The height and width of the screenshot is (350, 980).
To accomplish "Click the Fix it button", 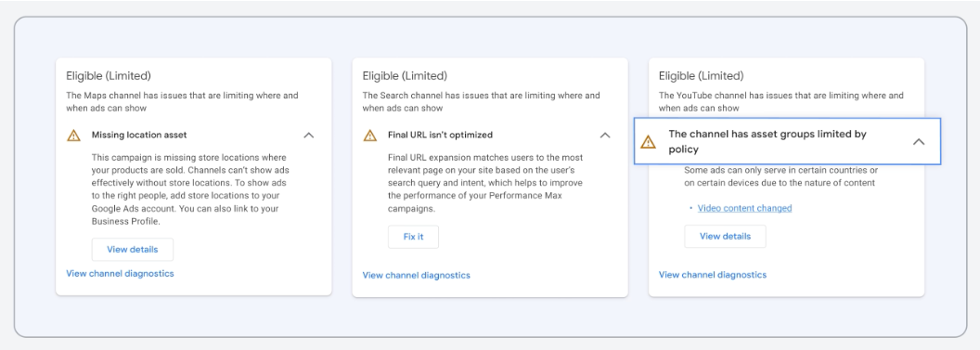I will pos(413,237).
